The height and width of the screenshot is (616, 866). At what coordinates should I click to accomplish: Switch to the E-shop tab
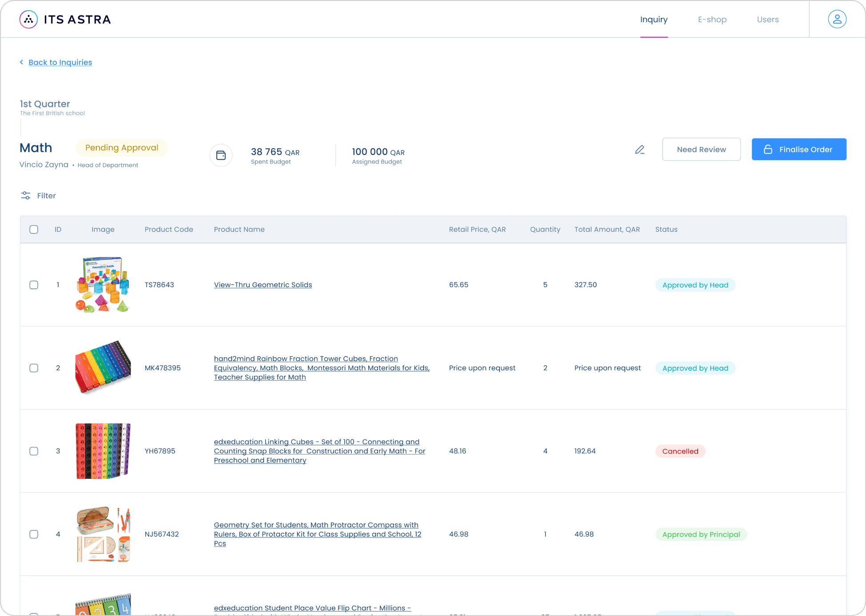(x=712, y=19)
